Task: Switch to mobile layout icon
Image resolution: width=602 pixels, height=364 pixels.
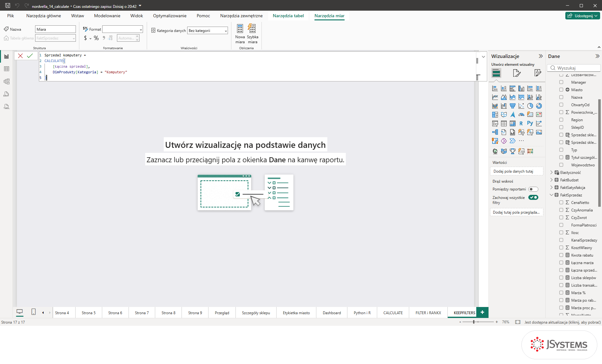Action: (34, 312)
